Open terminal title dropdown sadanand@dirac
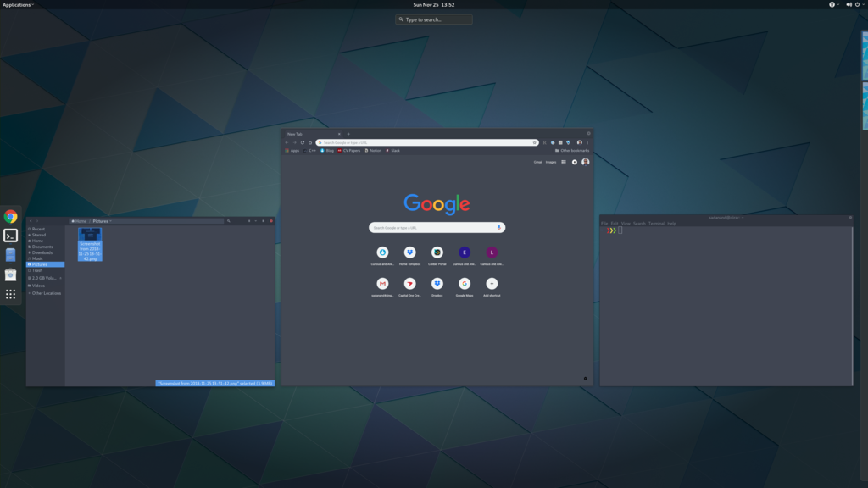This screenshot has width=868, height=488. [726, 218]
